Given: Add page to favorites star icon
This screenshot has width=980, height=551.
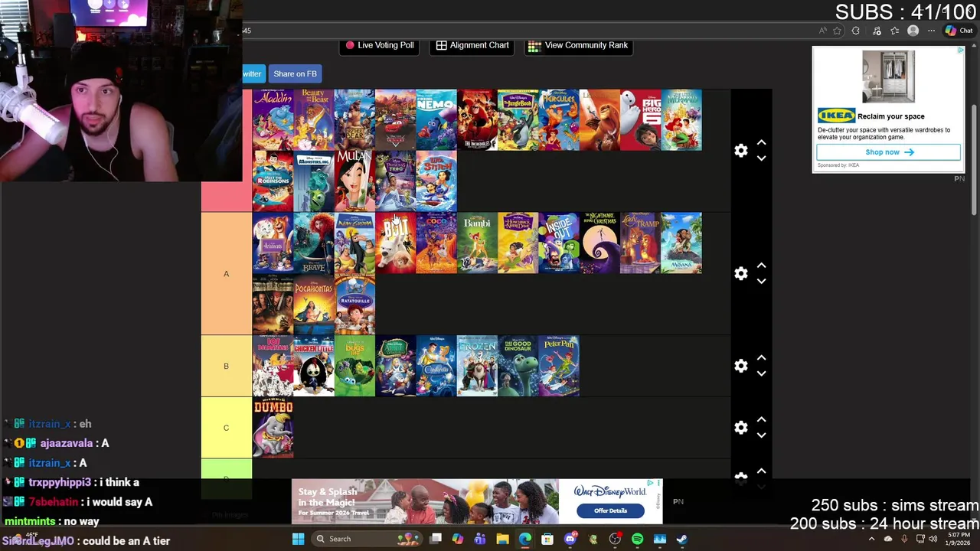Looking at the screenshot, I should (x=837, y=31).
